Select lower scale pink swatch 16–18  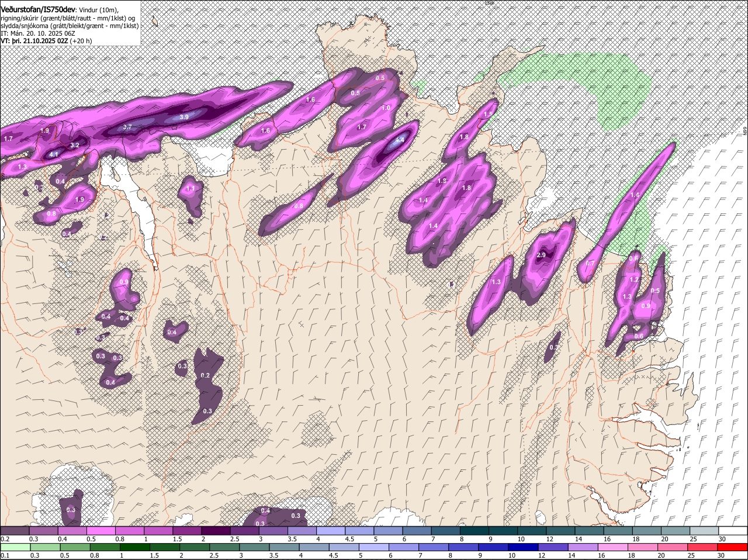click(x=614, y=547)
